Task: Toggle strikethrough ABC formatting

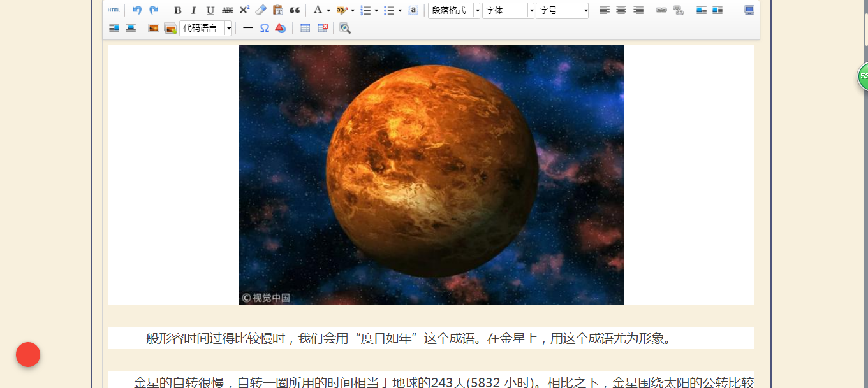Action: tap(228, 10)
